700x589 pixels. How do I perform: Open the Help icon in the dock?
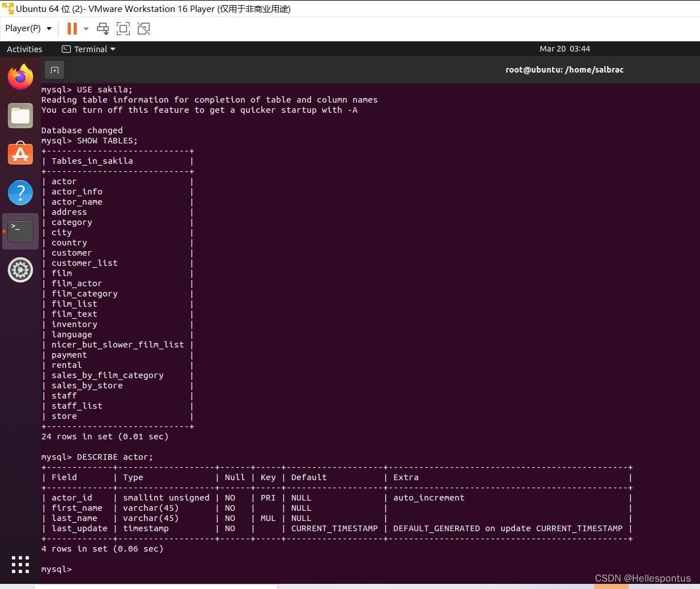click(x=20, y=193)
